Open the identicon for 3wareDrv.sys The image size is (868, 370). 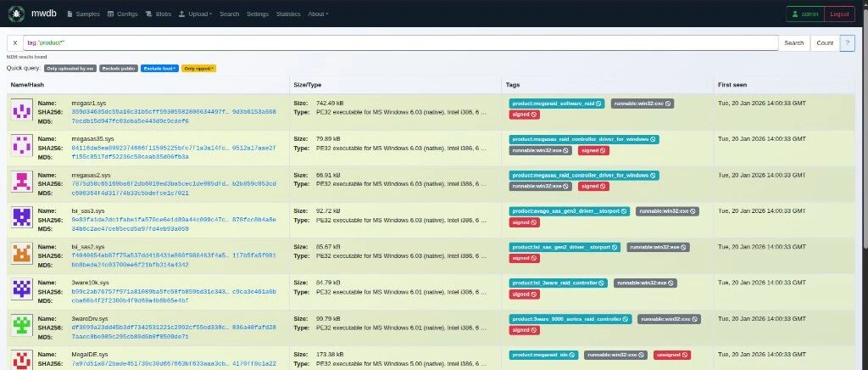coord(22,326)
